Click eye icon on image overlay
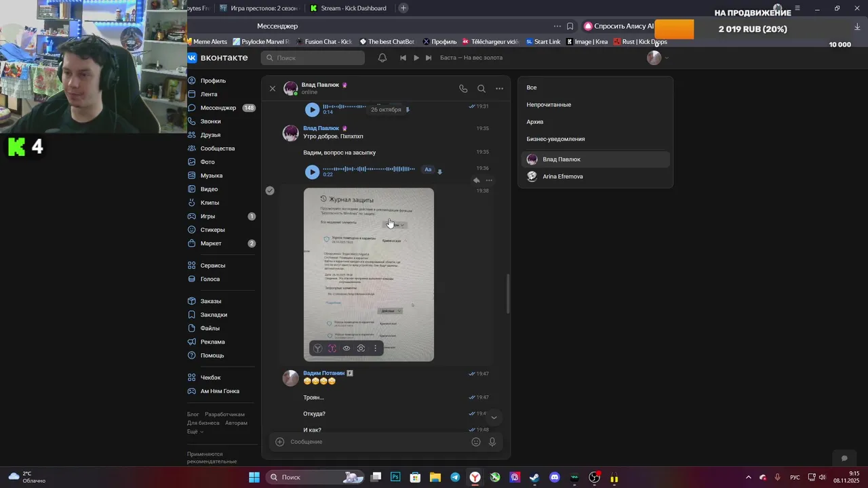Screen dimensions: 868x488 coord(347,348)
